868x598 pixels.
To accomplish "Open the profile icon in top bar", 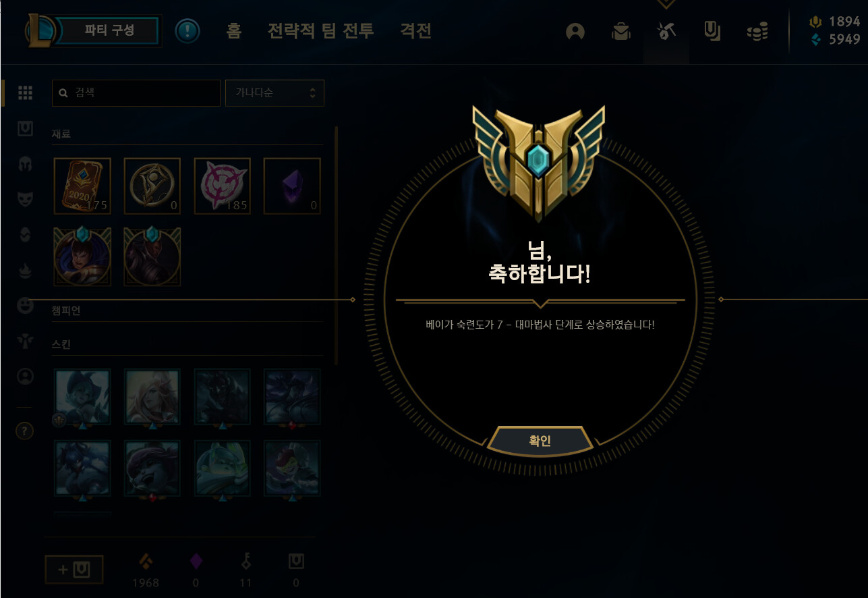I will pos(575,32).
